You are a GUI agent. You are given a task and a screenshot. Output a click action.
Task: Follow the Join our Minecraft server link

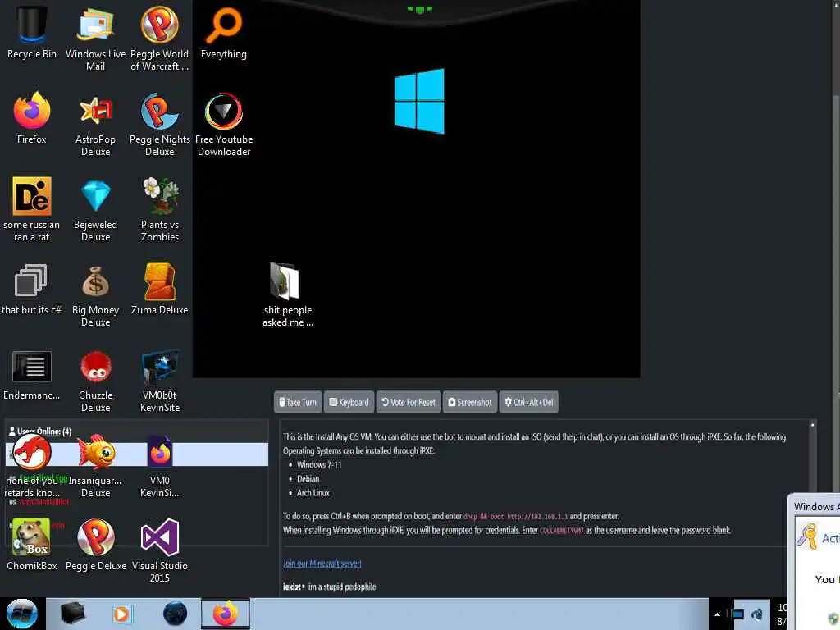[322, 564]
